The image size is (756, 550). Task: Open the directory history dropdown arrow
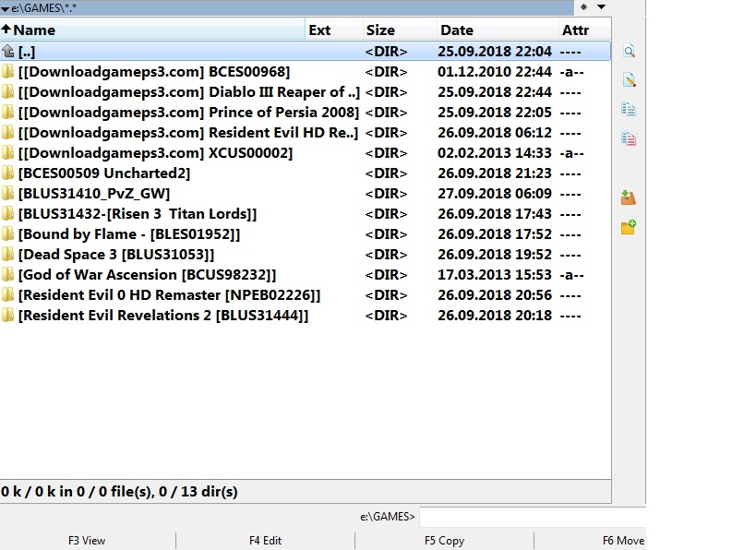tap(601, 6)
